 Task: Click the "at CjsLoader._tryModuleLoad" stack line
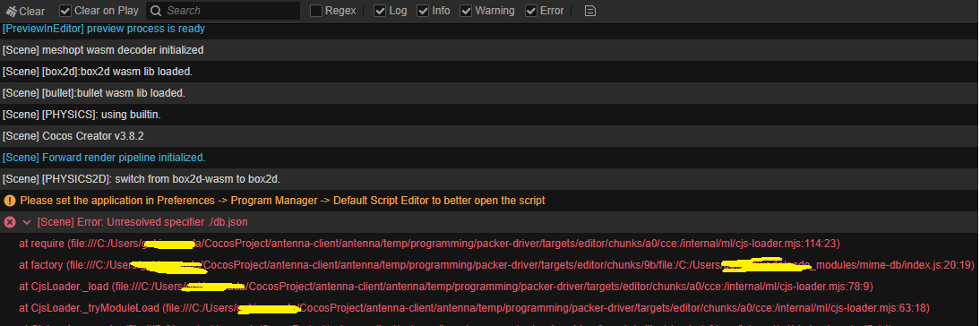[474, 308]
